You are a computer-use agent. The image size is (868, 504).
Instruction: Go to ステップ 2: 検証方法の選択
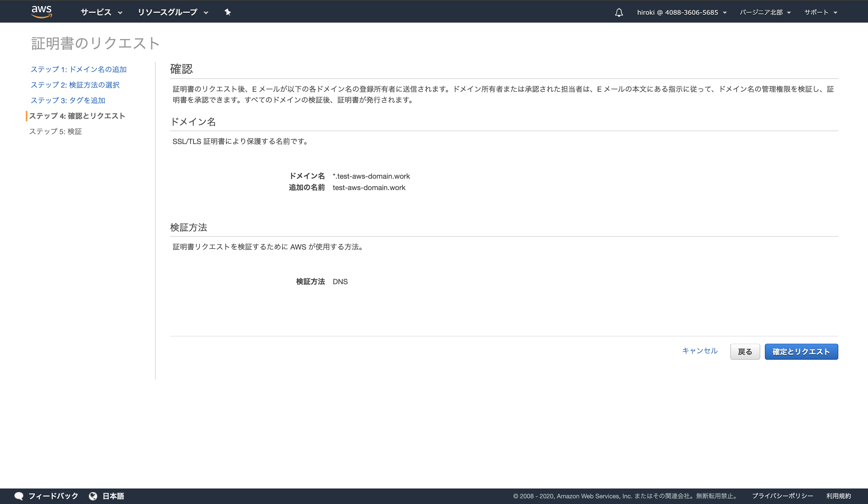[x=75, y=85]
